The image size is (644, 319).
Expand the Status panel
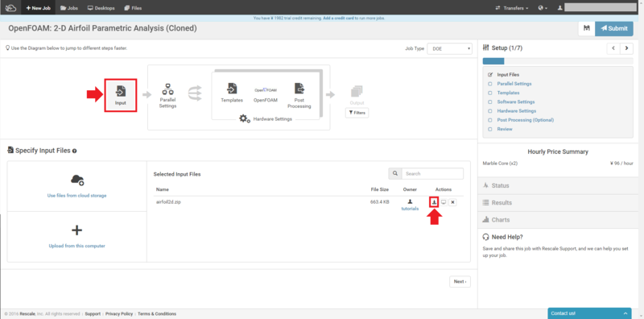click(x=558, y=185)
